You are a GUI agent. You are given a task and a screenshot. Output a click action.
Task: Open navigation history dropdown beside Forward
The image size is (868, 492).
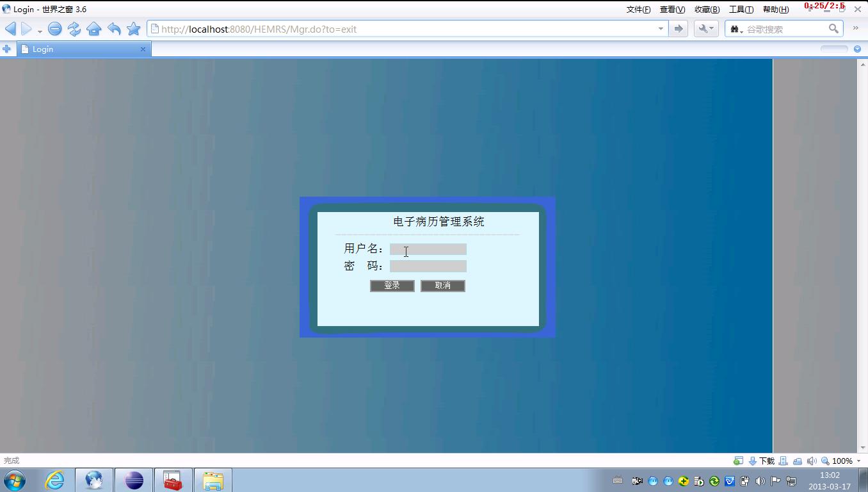pyautogui.click(x=40, y=31)
